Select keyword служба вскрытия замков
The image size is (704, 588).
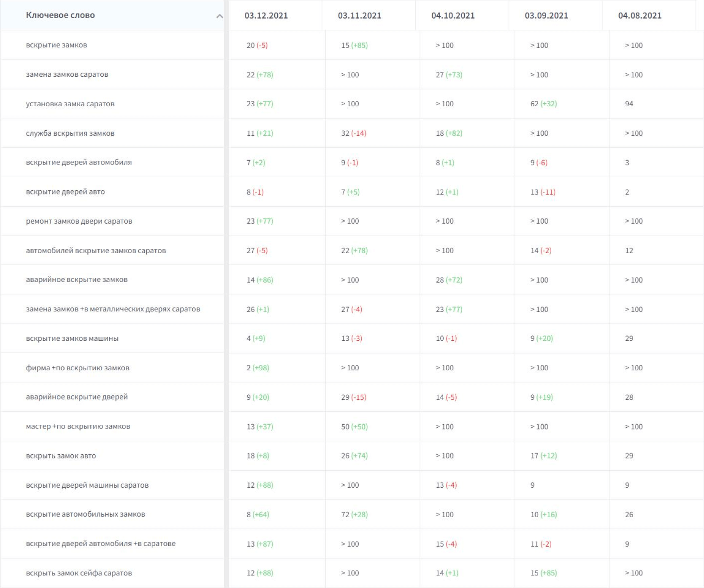[70, 133]
